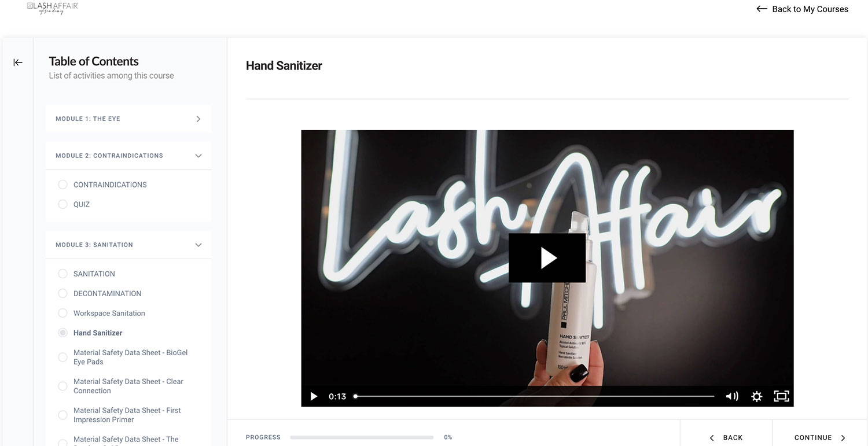Expand Module 1: The Eye
868x446 pixels.
click(x=128, y=119)
